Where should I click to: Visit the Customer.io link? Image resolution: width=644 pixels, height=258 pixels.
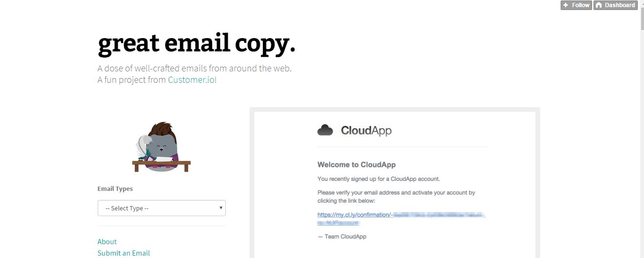tap(191, 79)
